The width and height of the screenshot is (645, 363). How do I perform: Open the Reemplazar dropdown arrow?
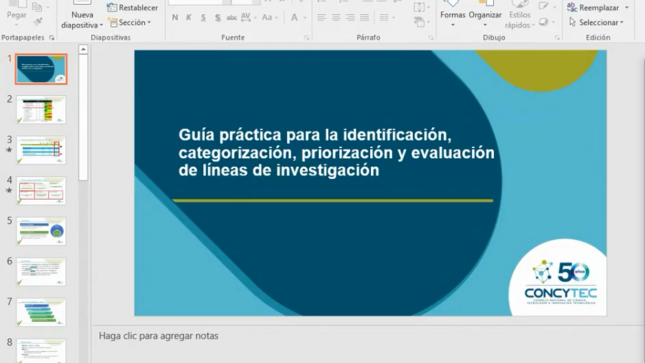point(626,8)
